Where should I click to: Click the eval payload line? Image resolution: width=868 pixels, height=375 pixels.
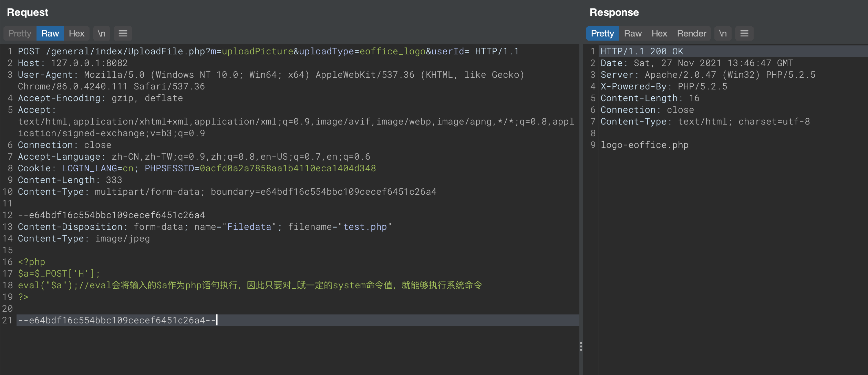[249, 285]
